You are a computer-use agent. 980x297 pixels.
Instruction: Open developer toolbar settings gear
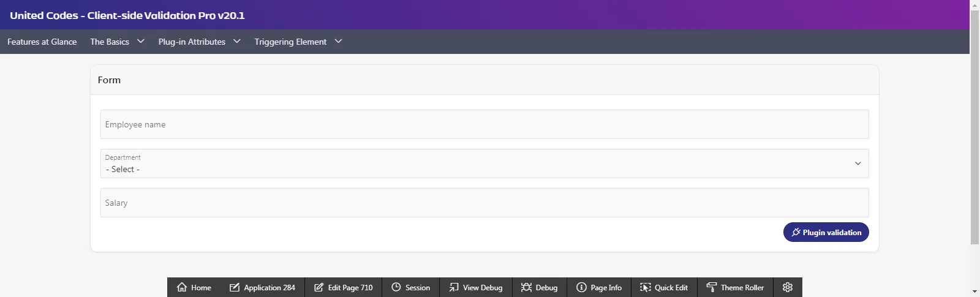[x=788, y=287]
